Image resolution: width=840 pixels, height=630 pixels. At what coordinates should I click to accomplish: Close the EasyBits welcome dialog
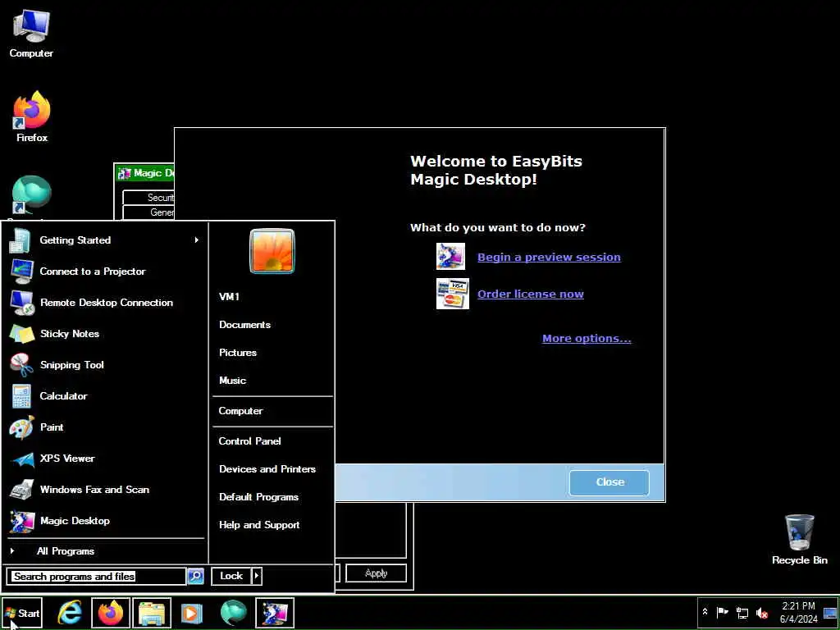pos(609,482)
